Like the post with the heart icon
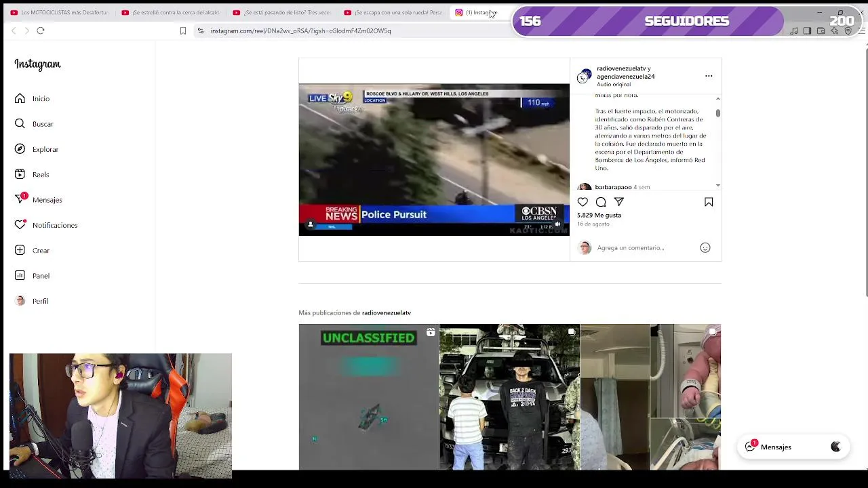Image resolution: width=868 pixels, height=488 pixels. [583, 202]
